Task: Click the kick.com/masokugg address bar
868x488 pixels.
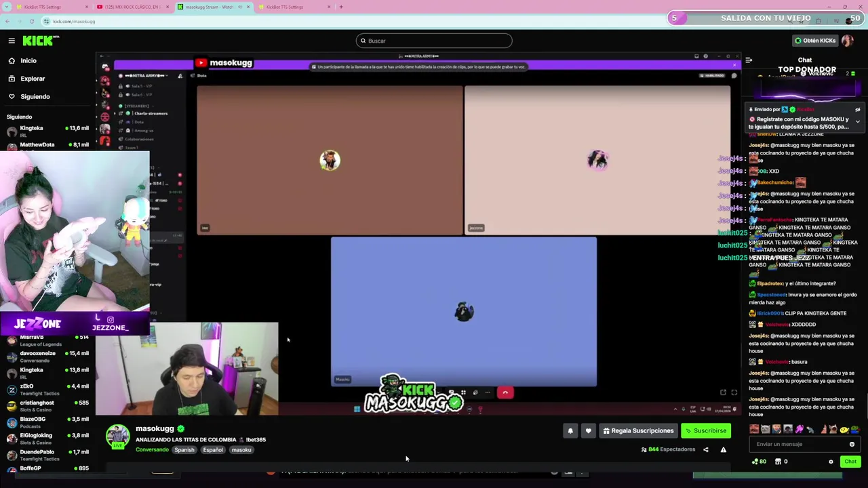Action: pyautogui.click(x=74, y=21)
